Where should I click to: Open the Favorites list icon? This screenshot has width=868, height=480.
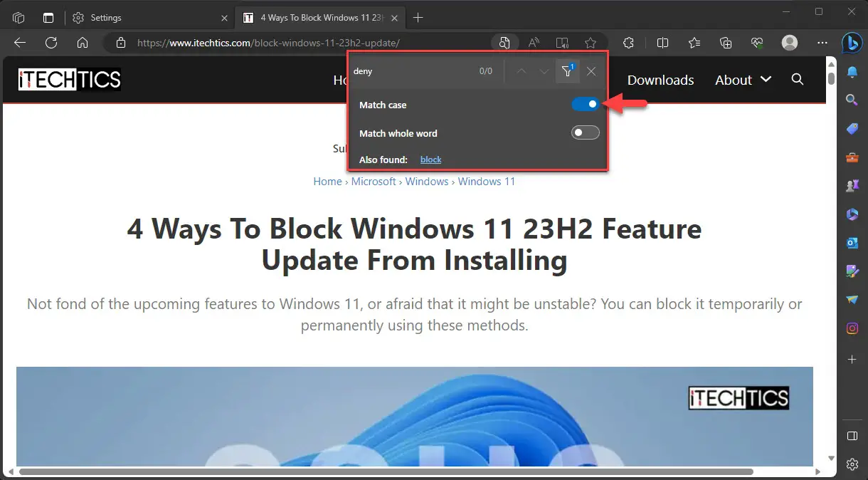tap(694, 43)
